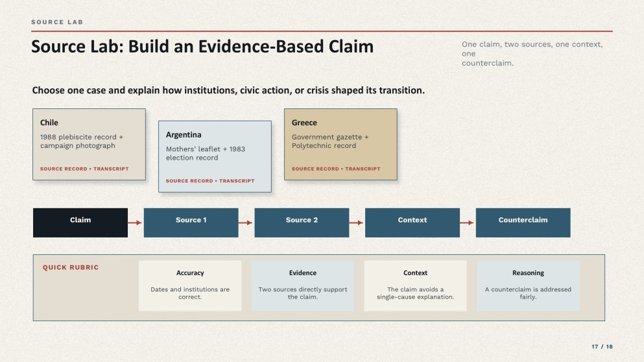Click 'Dates and institutions are correct.' text

tap(190, 293)
